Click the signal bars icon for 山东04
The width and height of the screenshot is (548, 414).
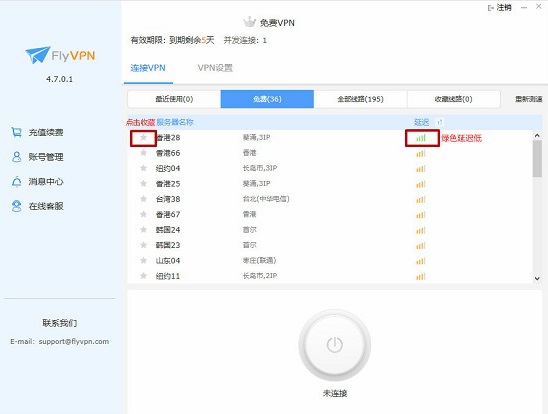pos(421,261)
